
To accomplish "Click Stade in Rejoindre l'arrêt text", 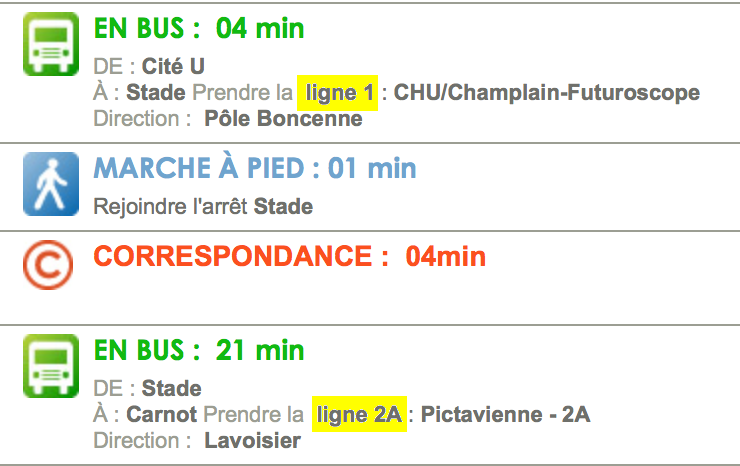I will (283, 207).
